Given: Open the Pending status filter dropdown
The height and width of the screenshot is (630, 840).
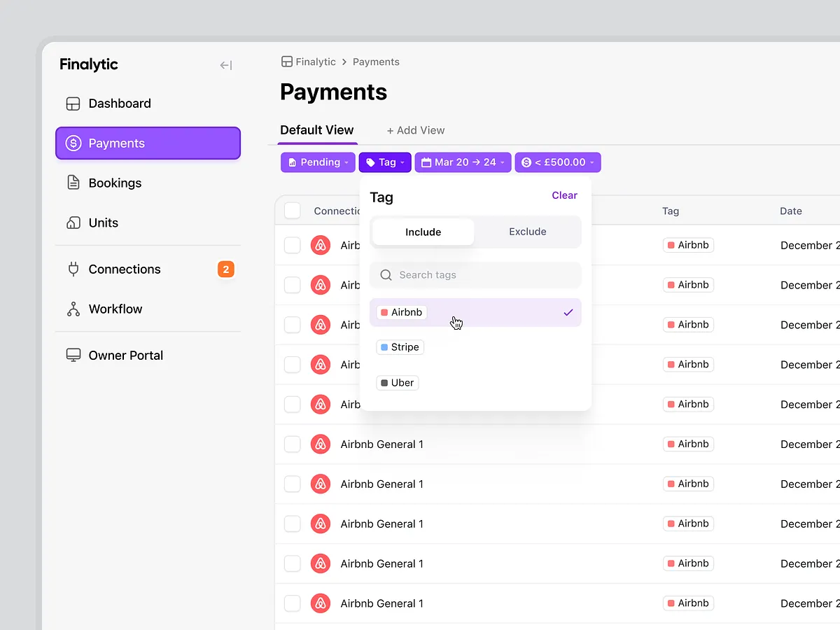Looking at the screenshot, I should 317,162.
